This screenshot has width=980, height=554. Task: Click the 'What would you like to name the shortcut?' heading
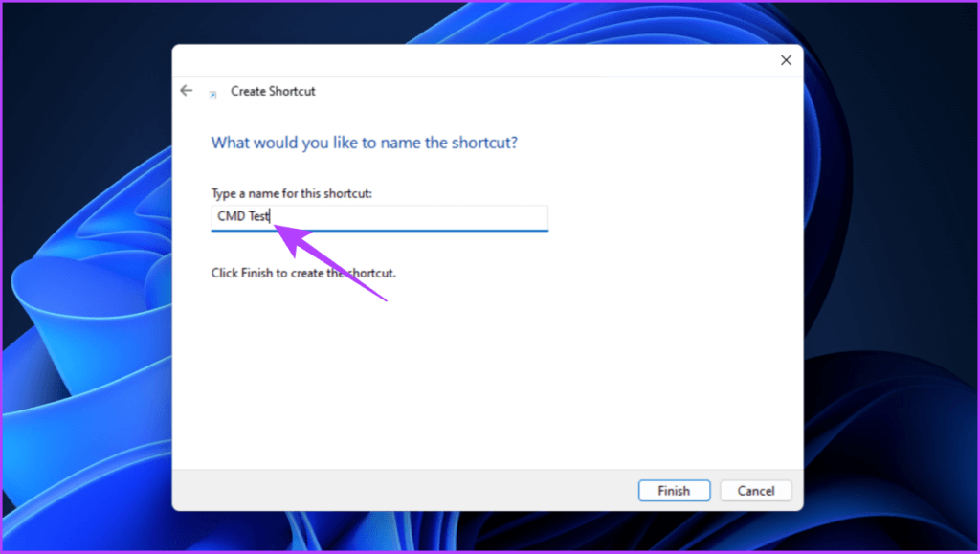[x=365, y=143]
